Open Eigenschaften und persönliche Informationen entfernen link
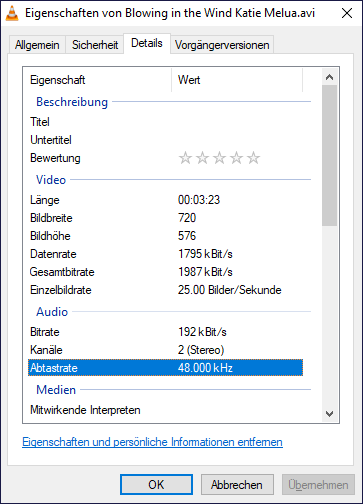The width and height of the screenshot is (363, 504). point(152,442)
